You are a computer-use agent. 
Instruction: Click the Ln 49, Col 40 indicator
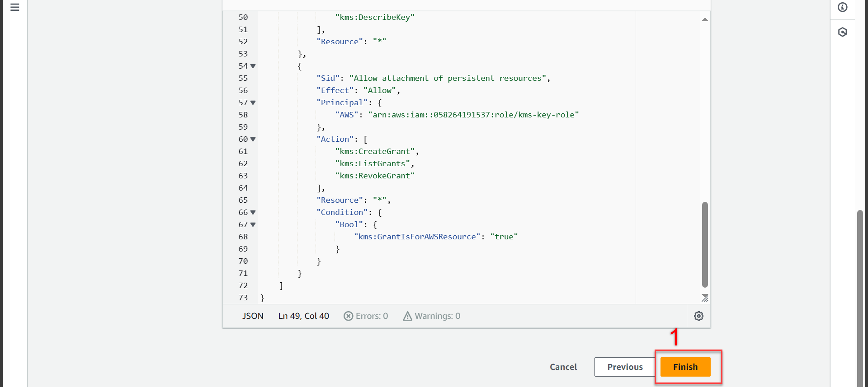click(x=304, y=316)
